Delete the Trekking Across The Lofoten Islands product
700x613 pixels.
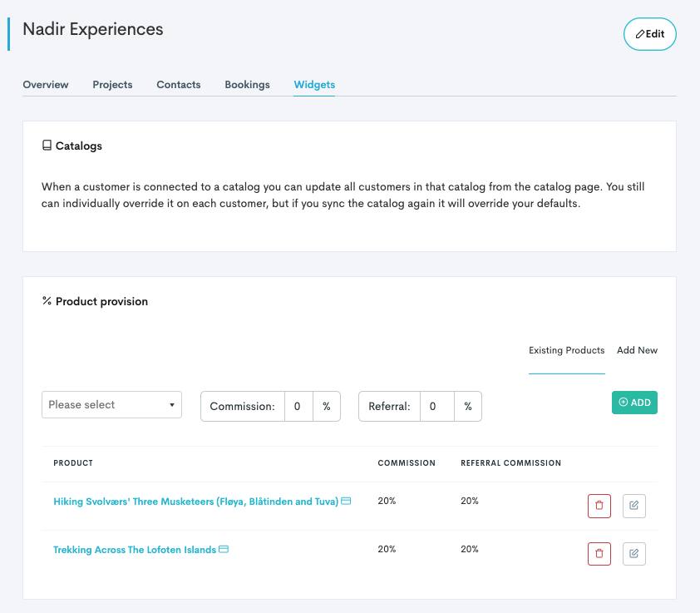pyautogui.click(x=599, y=554)
